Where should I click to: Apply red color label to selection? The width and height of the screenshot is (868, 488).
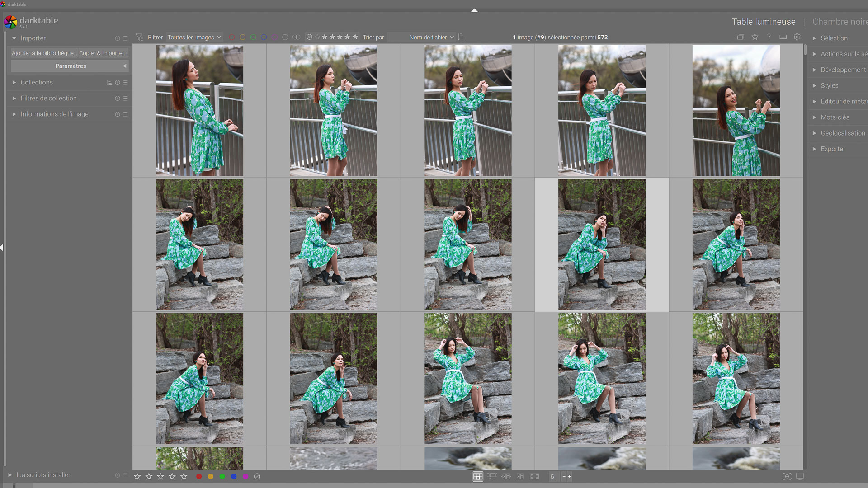(199, 476)
